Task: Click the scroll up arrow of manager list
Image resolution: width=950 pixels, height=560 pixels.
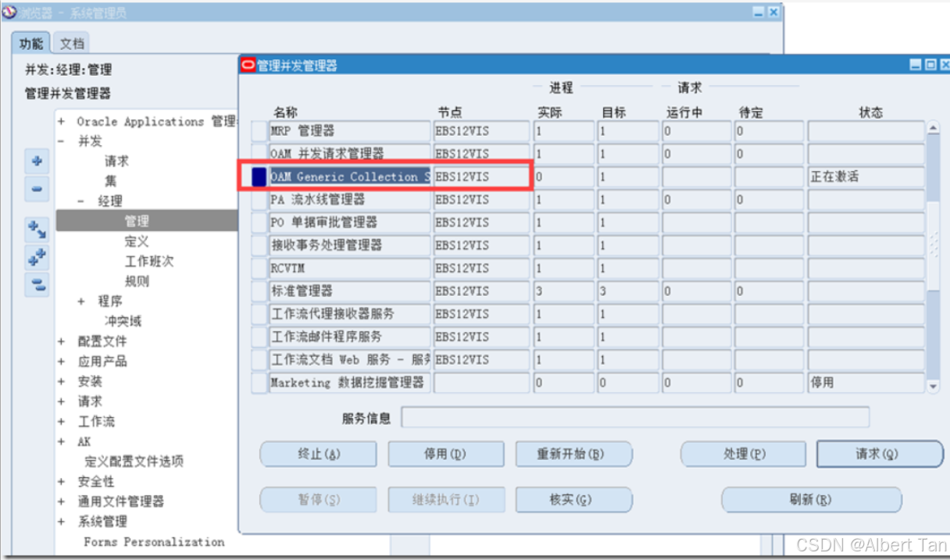Action: (x=933, y=127)
